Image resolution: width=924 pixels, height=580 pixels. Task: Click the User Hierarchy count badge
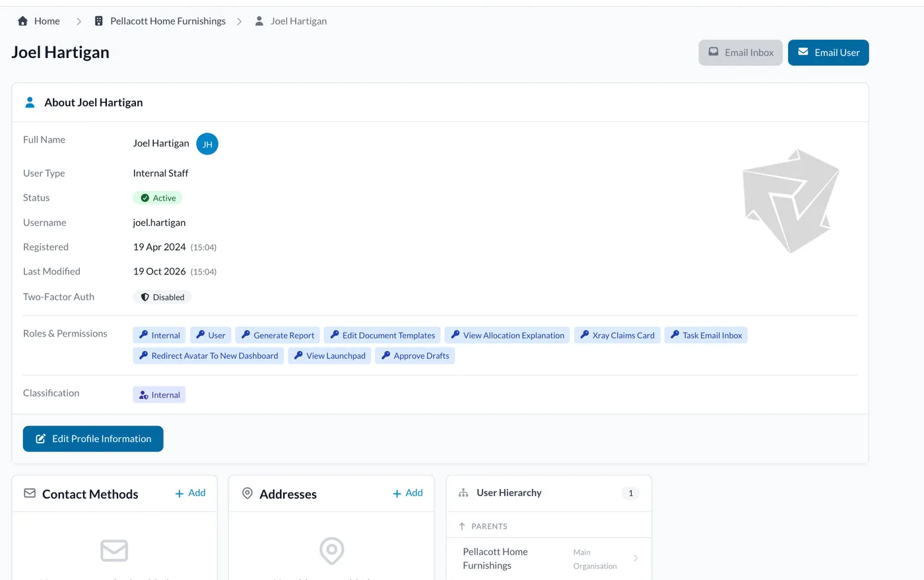pyautogui.click(x=631, y=493)
